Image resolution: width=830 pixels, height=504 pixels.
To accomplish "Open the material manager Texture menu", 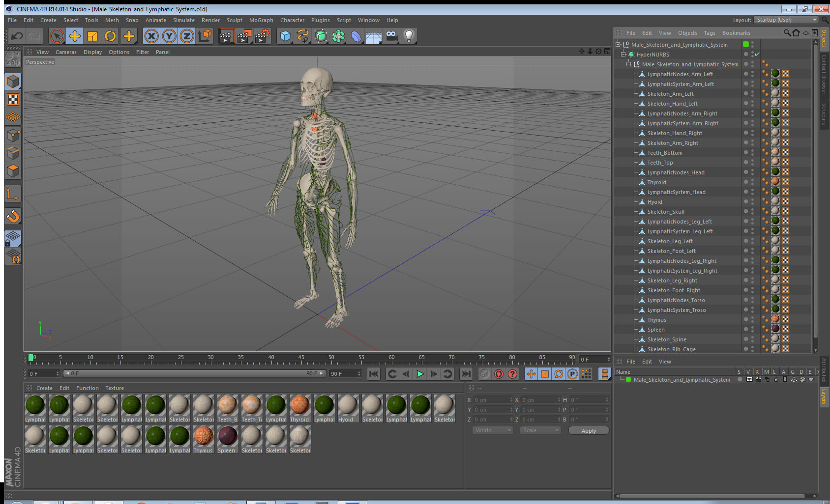I will (115, 388).
